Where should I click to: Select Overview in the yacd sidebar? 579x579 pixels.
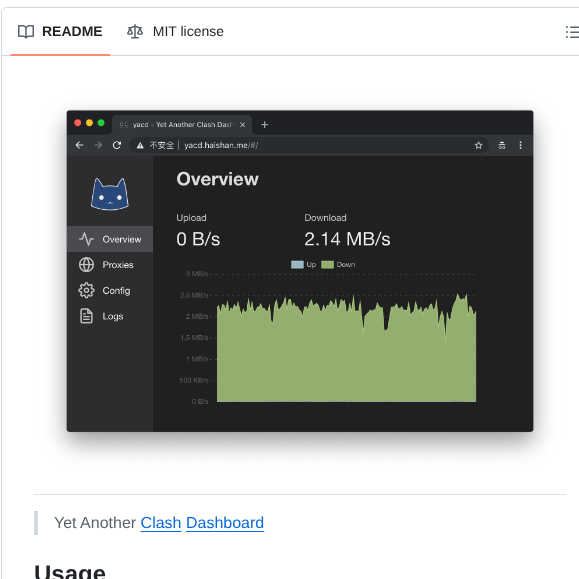tap(110, 239)
